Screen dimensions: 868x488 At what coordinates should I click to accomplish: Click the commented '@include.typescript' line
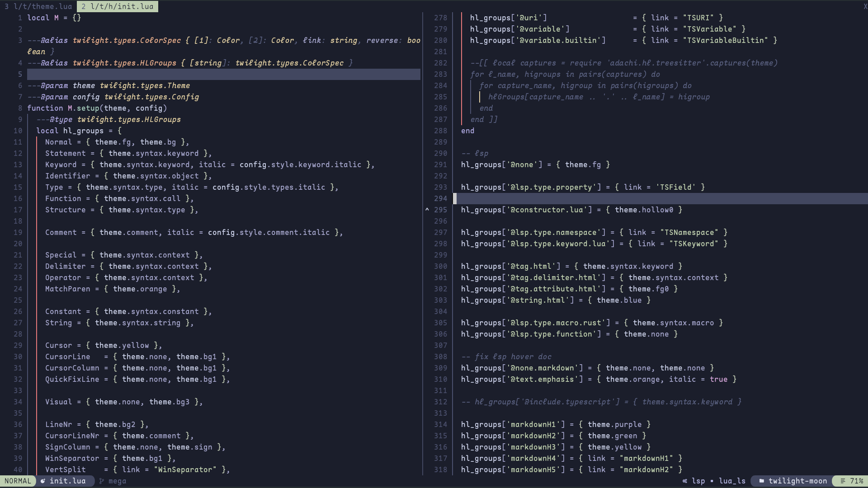coord(601,402)
